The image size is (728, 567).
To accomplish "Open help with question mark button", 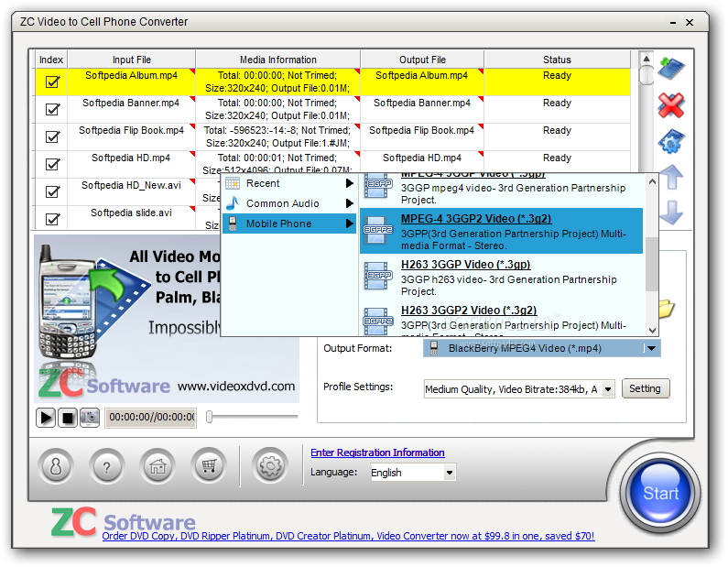I will (x=107, y=466).
